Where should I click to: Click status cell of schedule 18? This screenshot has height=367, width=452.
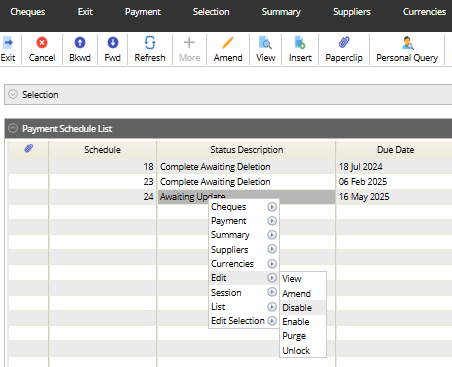point(246,167)
